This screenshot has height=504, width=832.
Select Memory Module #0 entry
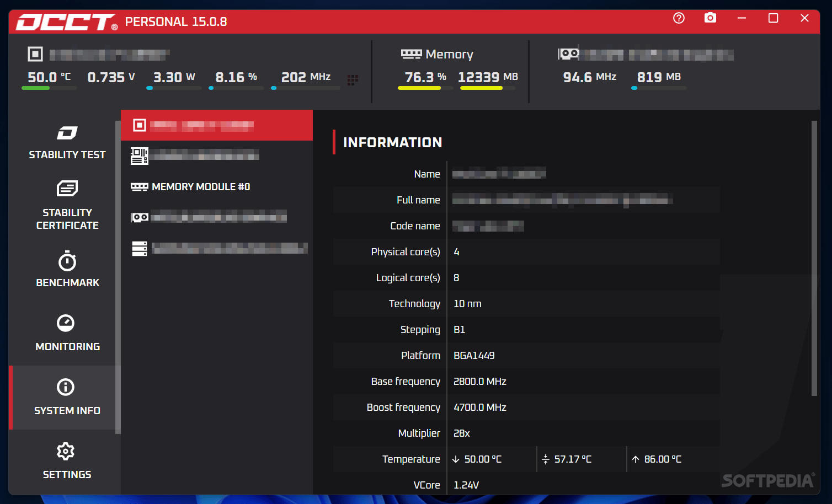tap(217, 187)
